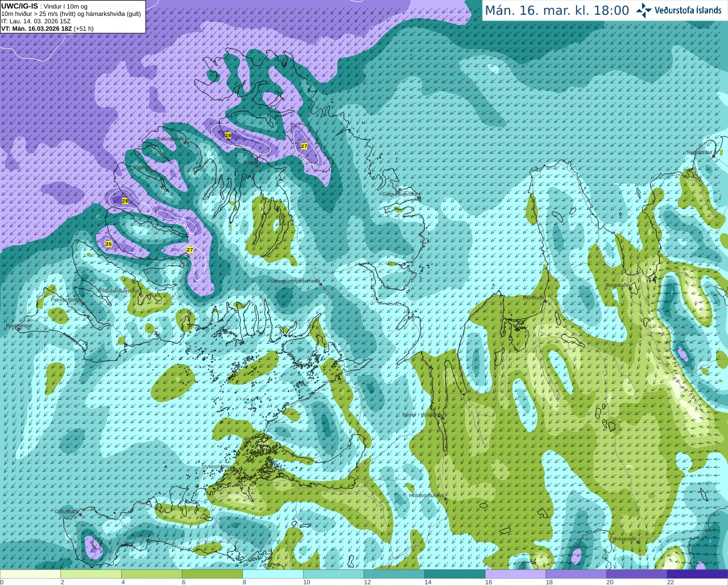Screen dimensions: 728x586
Task: Click the Veðurstofa Íslands logo icon
Action: point(644,10)
